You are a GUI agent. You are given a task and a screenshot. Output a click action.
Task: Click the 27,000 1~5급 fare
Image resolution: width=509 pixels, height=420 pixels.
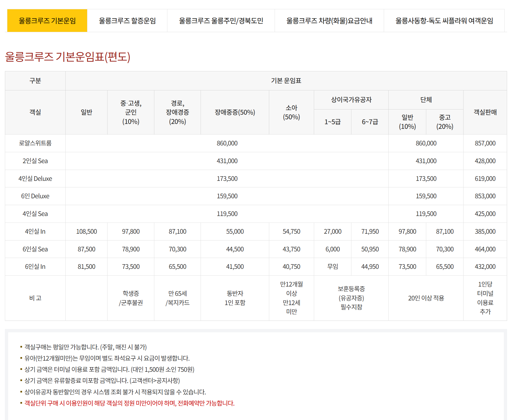[333, 232]
